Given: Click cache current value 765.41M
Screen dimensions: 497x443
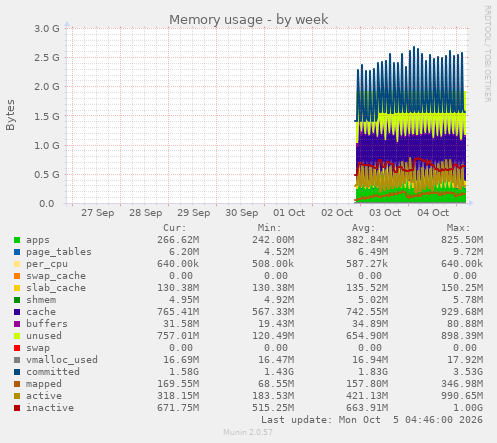Looking at the screenshot, I should [178, 312].
